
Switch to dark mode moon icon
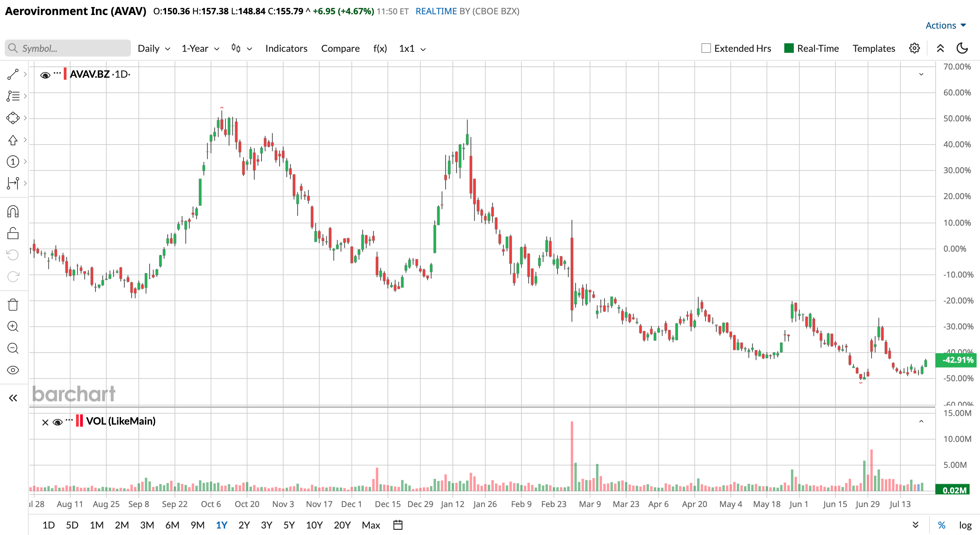tap(962, 48)
